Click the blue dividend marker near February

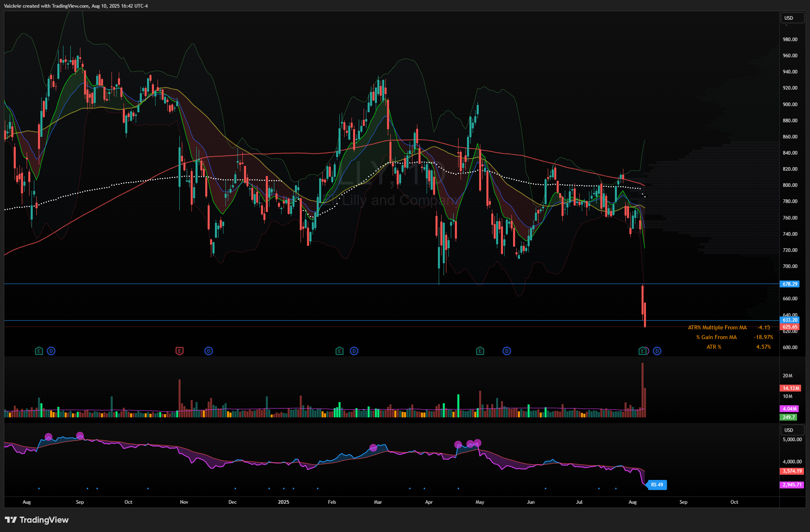pos(354,351)
